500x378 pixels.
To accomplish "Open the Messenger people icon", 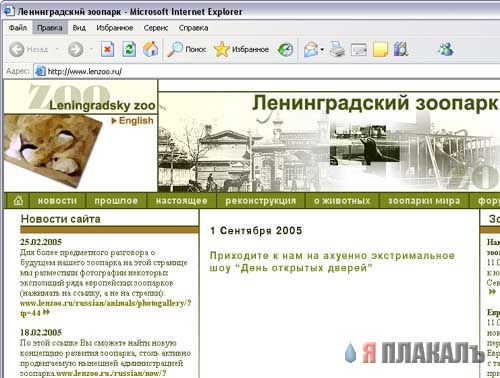I will [x=446, y=49].
